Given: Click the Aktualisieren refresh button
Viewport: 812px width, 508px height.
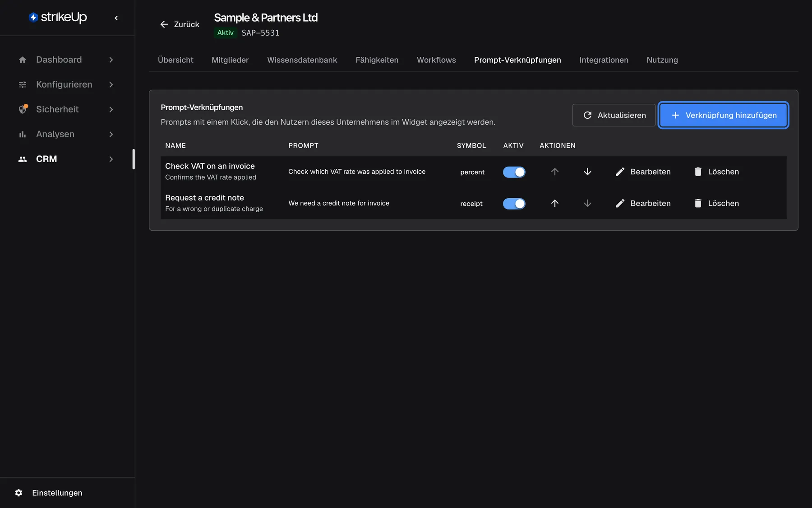Looking at the screenshot, I should pyautogui.click(x=614, y=115).
